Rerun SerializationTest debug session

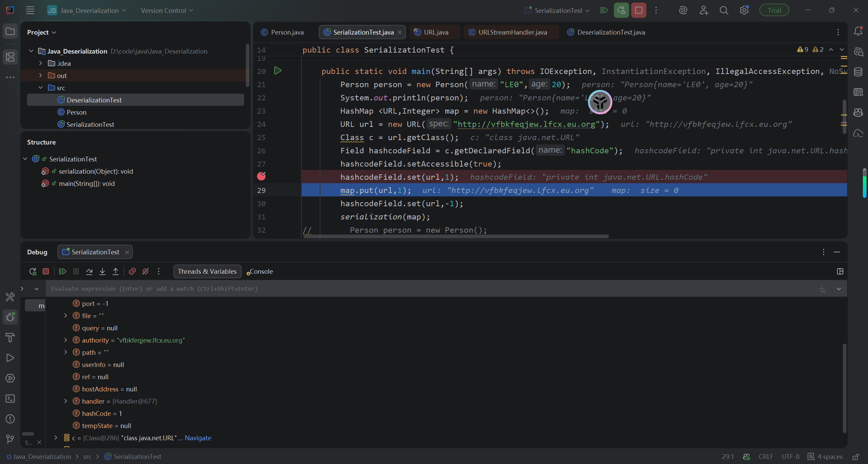(x=33, y=271)
